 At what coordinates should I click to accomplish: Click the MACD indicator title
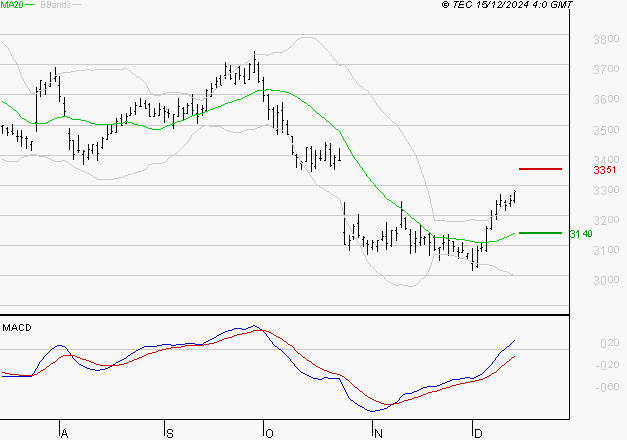tap(17, 328)
